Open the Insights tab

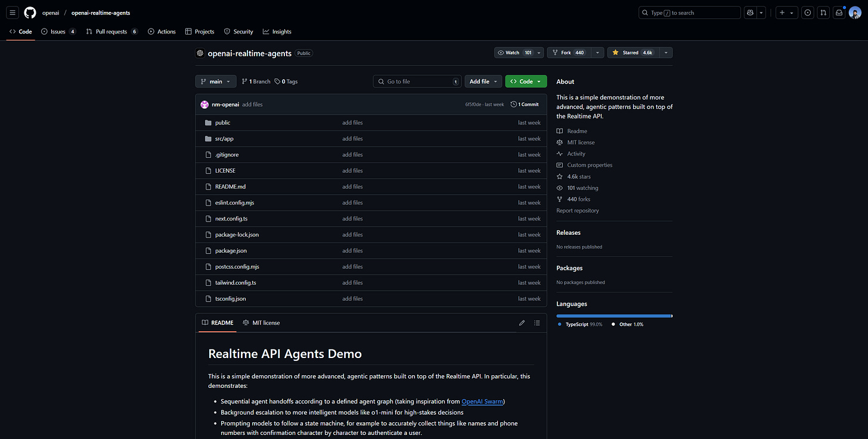(277, 32)
